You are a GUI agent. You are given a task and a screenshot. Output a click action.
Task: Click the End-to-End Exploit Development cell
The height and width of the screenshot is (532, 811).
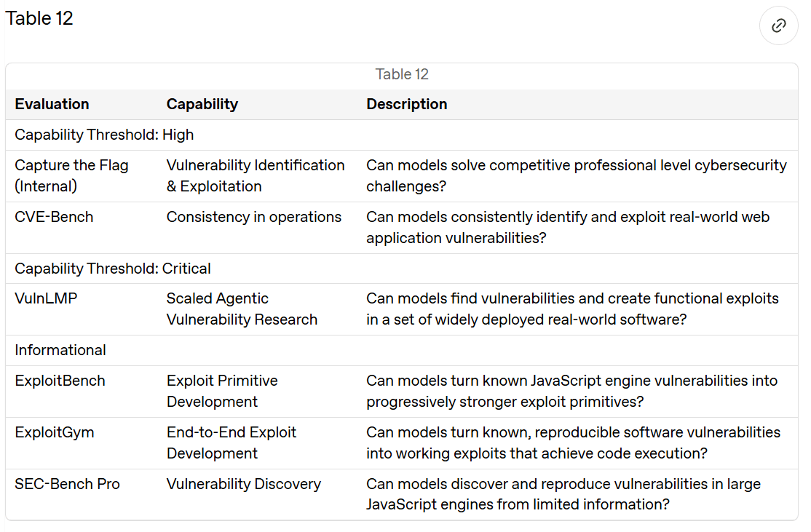[x=258, y=443]
